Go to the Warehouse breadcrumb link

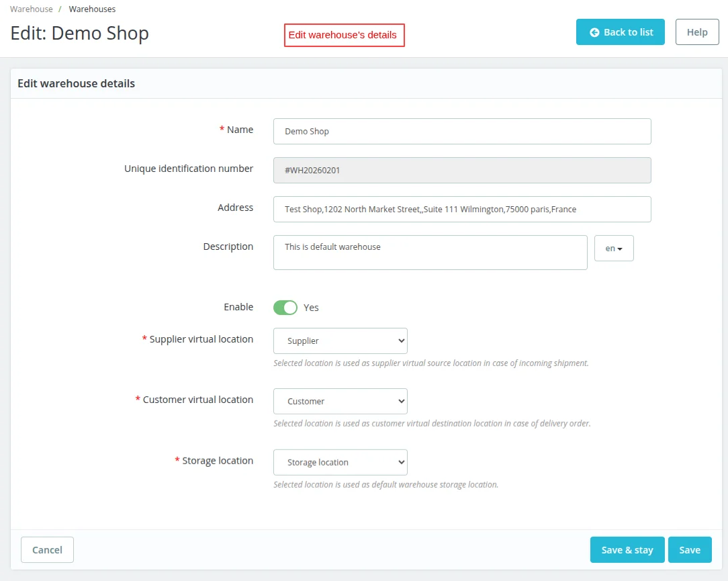tap(32, 9)
